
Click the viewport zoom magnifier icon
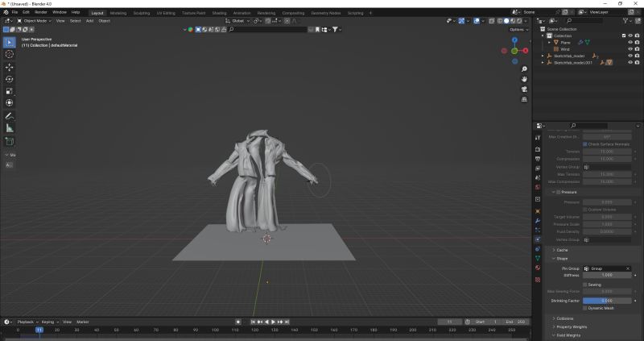(525, 69)
